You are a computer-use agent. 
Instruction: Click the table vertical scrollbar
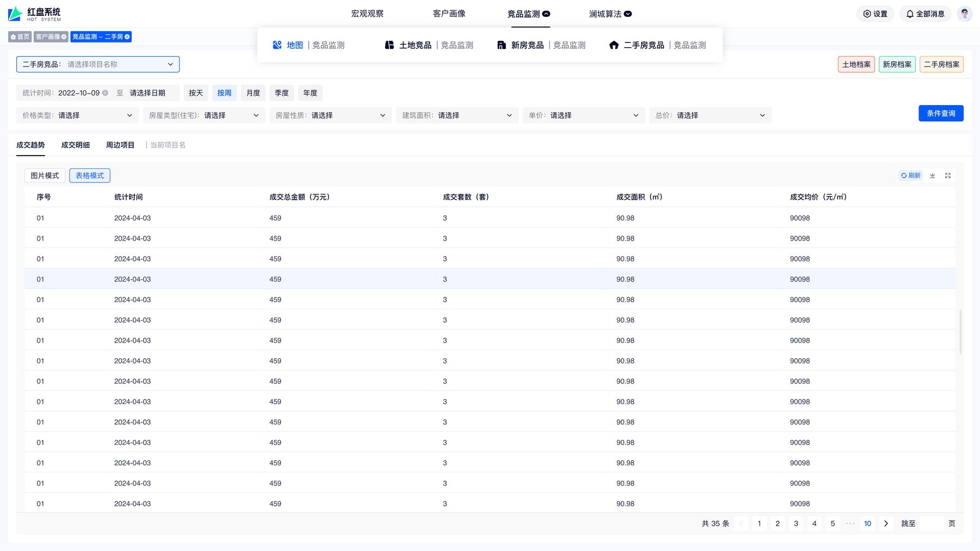point(960,332)
